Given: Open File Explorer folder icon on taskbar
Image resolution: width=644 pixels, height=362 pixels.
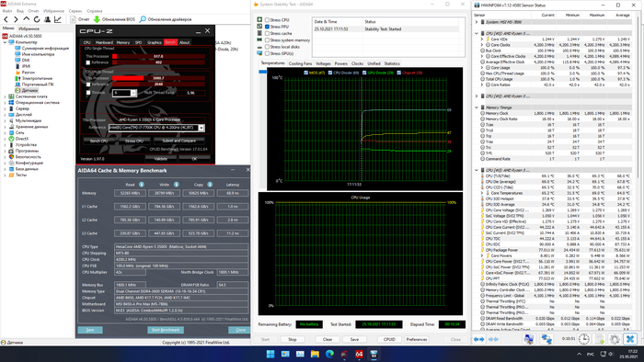Looking at the screenshot, I should [x=315, y=355].
